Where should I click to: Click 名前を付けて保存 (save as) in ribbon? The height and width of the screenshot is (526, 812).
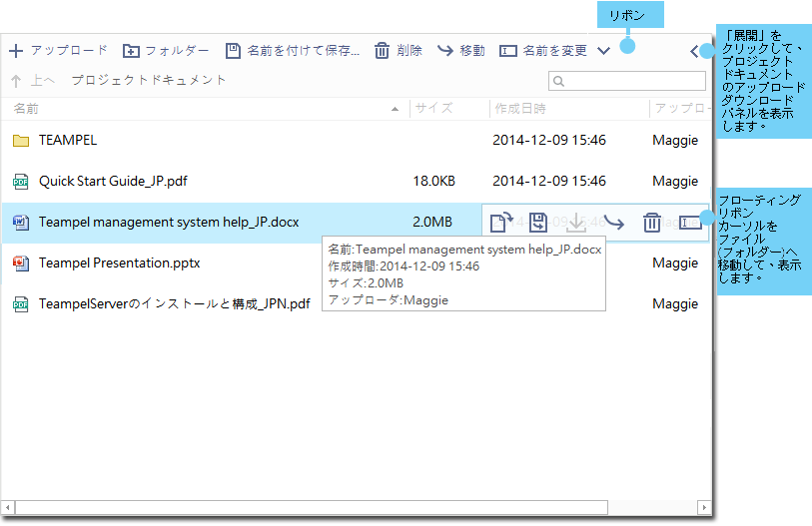293,50
